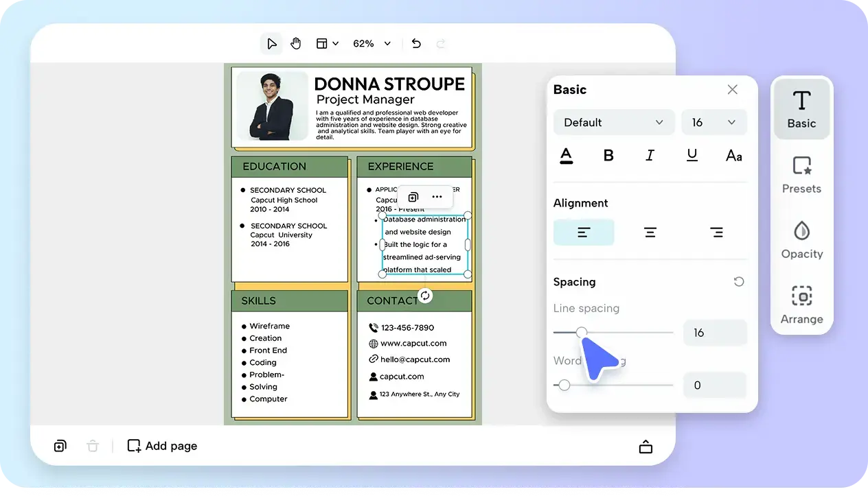The image size is (868, 496).
Task: Align text to the left
Action: point(584,233)
